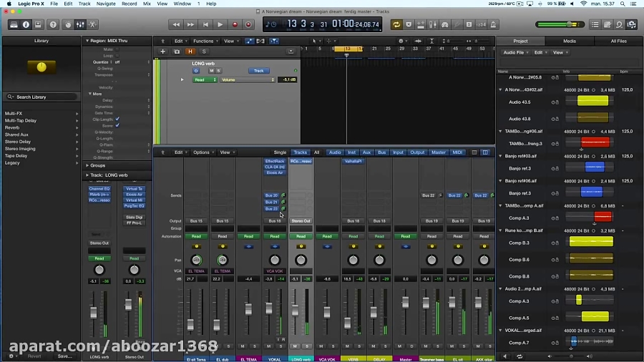Collapse the More region parameters
The width and height of the screenshot is (644, 362).
(90, 94)
